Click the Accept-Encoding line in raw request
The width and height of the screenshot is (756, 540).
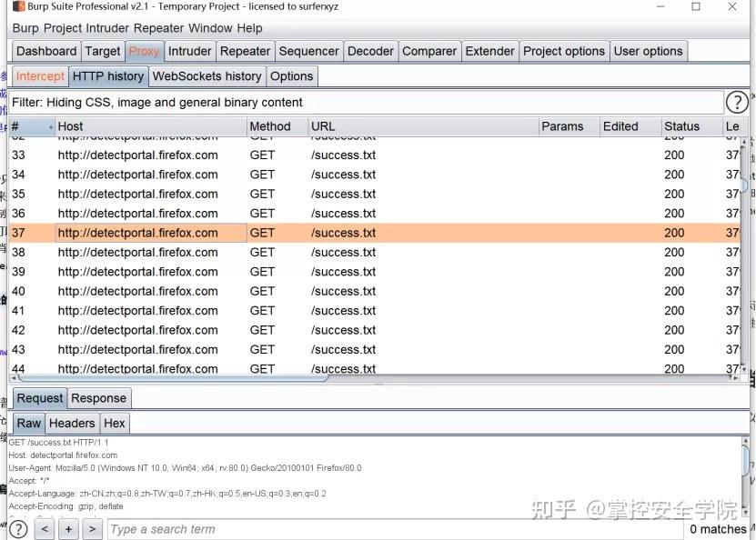(66, 506)
